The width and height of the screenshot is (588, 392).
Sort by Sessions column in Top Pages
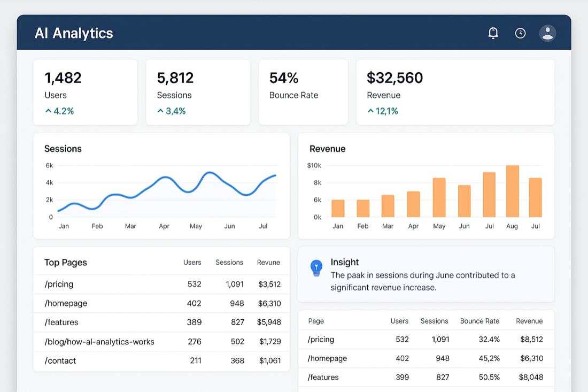229,263
